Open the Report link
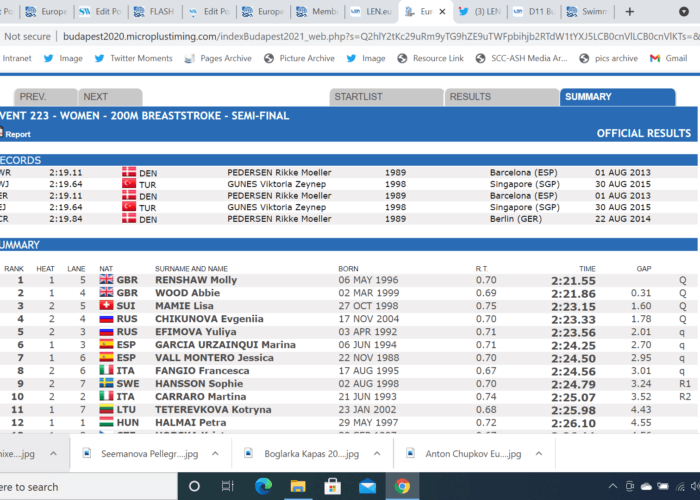The width and height of the screenshot is (700, 500). pyautogui.click(x=18, y=133)
